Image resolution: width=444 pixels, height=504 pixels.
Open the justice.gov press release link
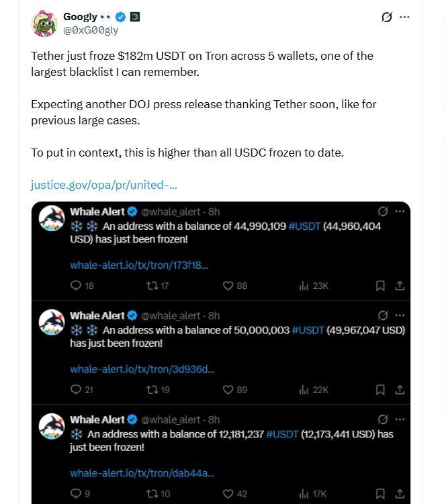pyautogui.click(x=104, y=185)
